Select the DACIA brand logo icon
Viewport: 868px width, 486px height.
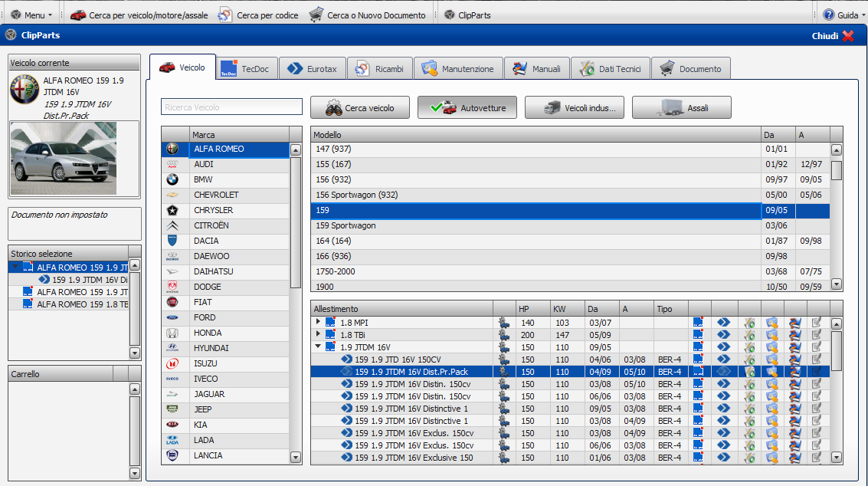(172, 241)
